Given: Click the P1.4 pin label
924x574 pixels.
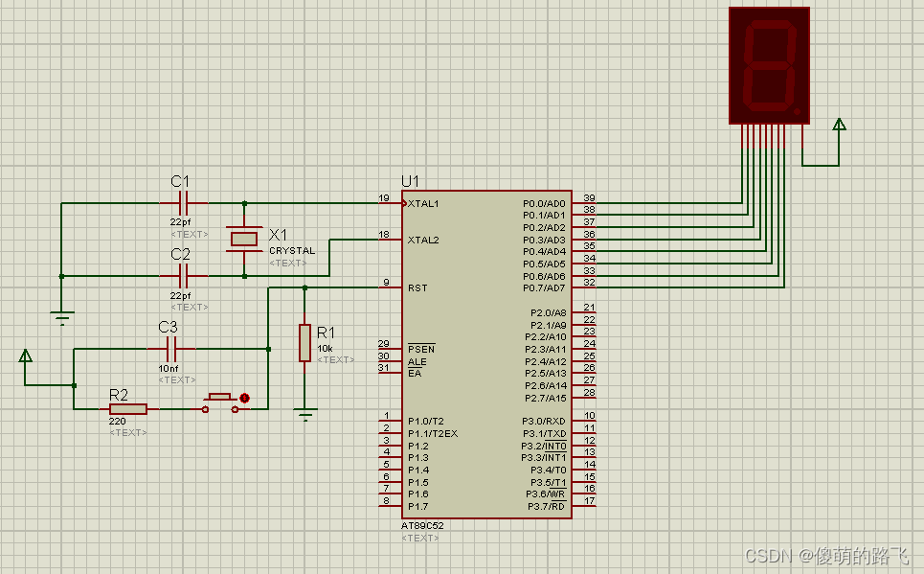Looking at the screenshot, I should 417,471.
